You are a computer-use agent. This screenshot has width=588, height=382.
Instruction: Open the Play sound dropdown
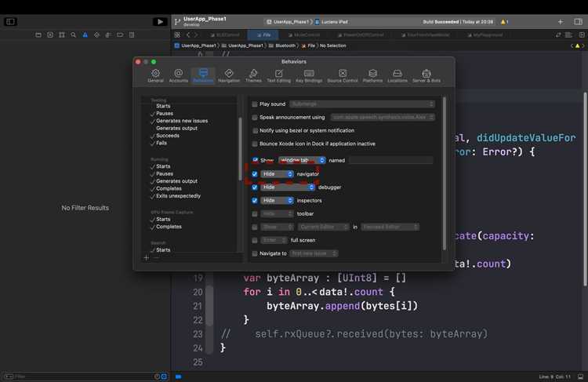[362, 104]
